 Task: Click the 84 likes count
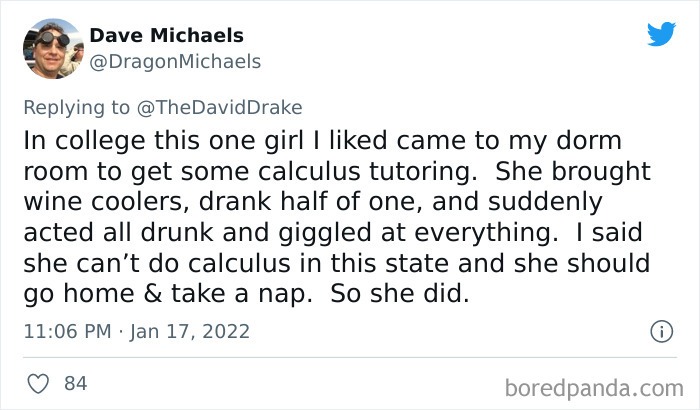pos(75,384)
